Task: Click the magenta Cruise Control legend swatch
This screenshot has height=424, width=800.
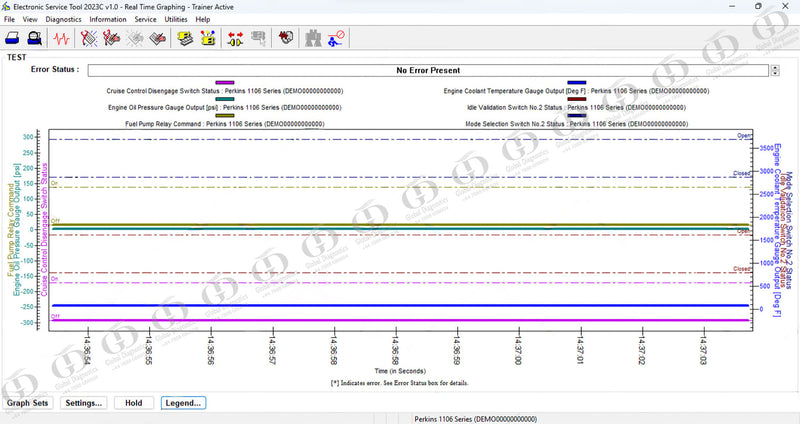Action: [224, 83]
